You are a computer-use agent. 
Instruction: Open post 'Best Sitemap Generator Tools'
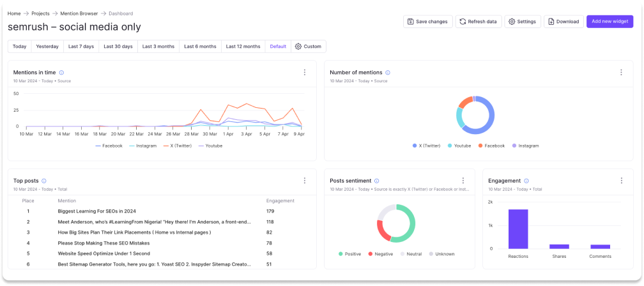[155, 264]
